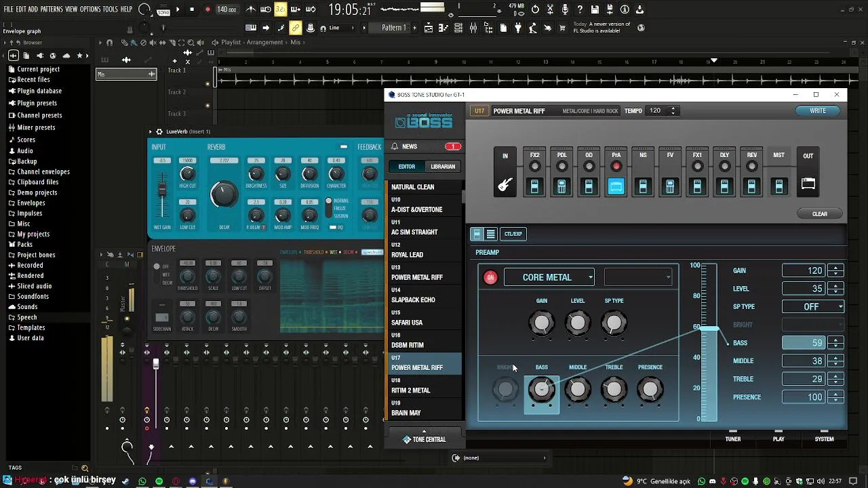Select the FX1 effect pedal icon

[x=697, y=186]
